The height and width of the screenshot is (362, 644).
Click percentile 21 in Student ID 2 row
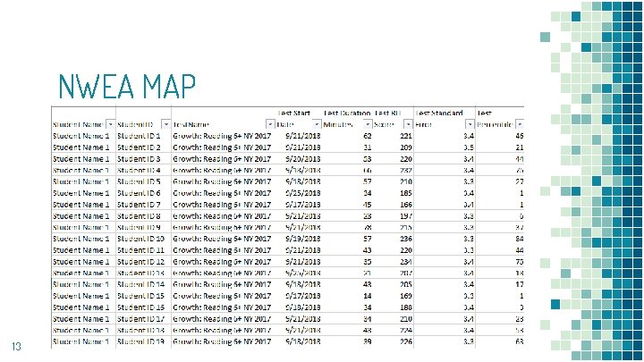(520, 147)
